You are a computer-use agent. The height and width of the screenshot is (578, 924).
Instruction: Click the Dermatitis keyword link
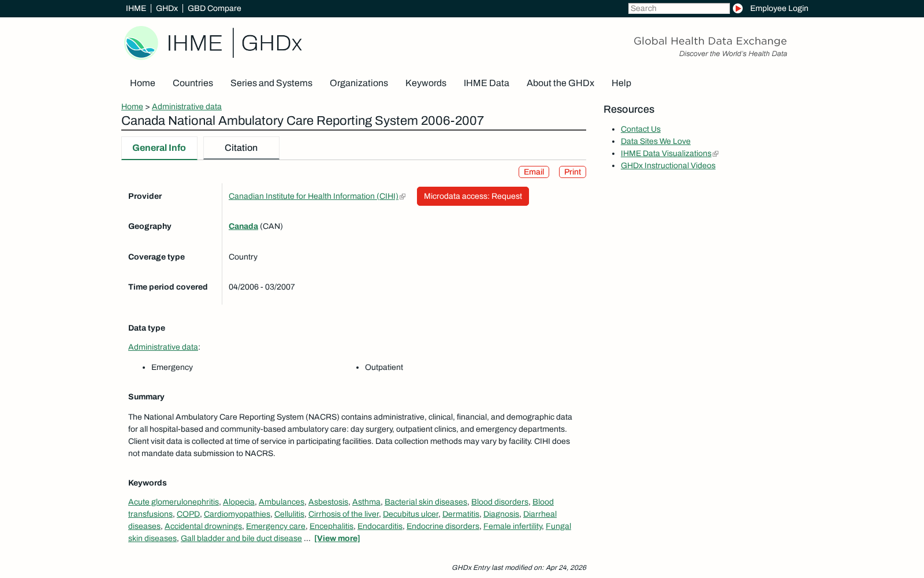[461, 514]
